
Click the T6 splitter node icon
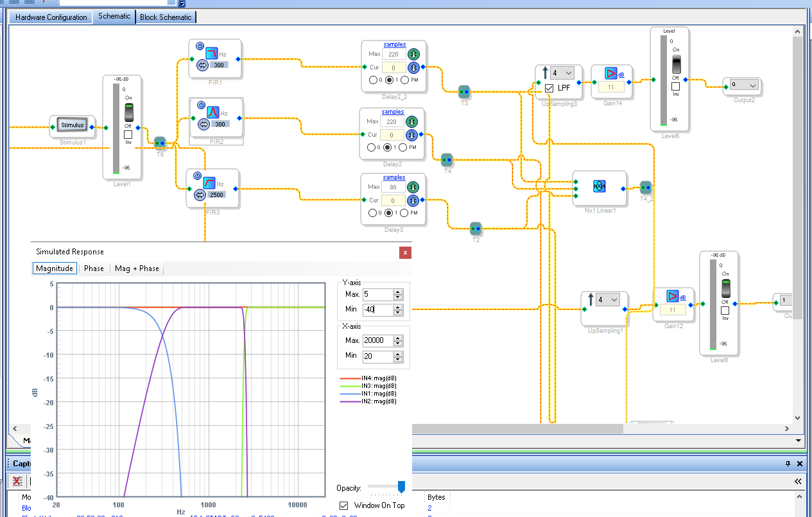click(160, 143)
